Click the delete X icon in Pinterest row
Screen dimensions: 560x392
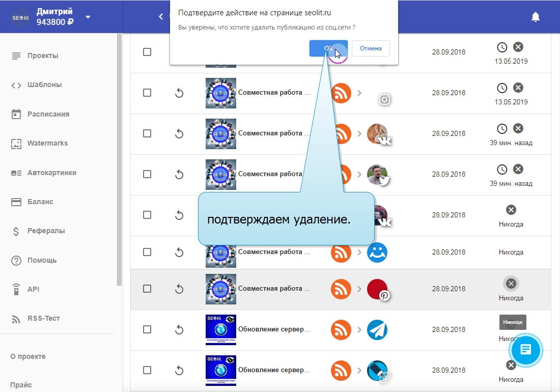511,284
